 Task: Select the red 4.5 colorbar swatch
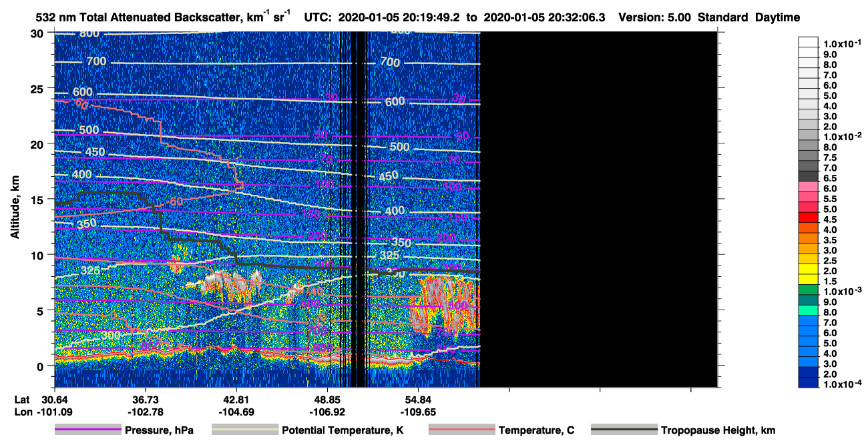[x=808, y=218]
